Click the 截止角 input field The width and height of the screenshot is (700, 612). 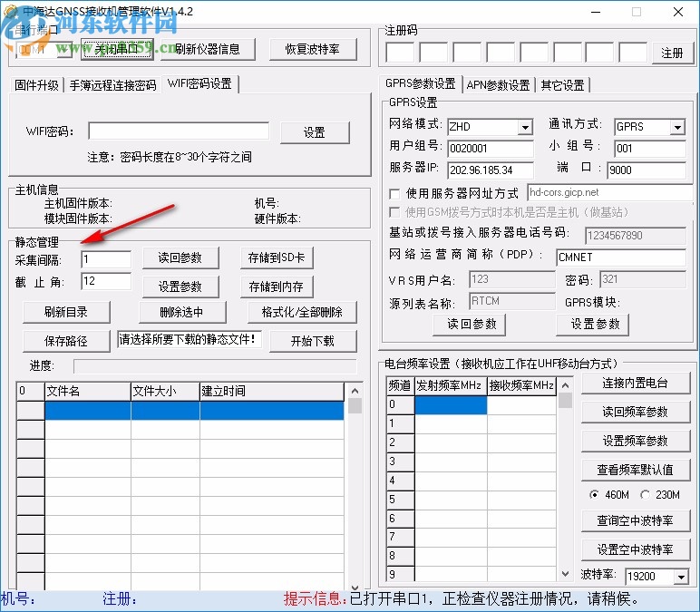click(x=106, y=281)
